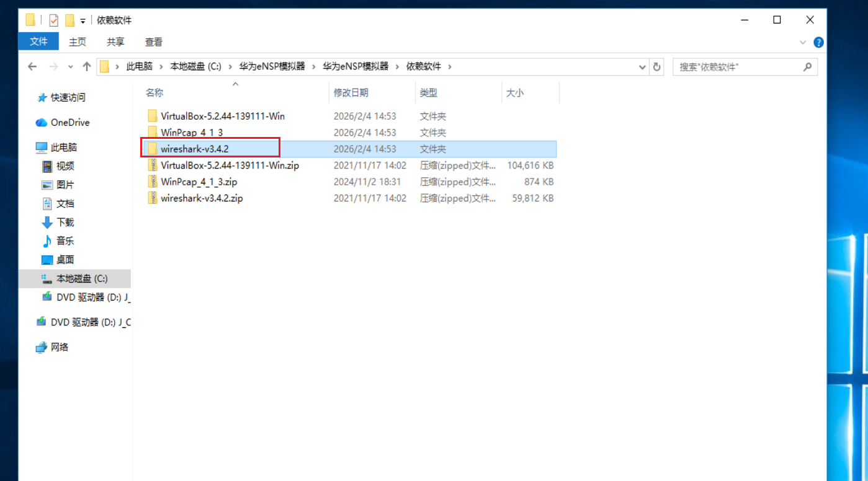Viewport: 868px width, 481px height.
Task: Expand the chevron after 本地磁盘 (C:) breadcrumb
Action: 230,66
